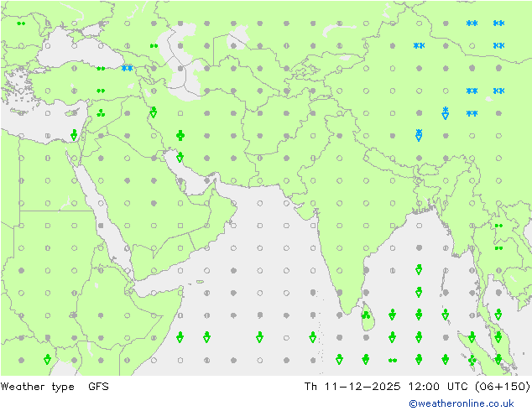Click the green two-dot symbol south of Sri Lanka

pyautogui.click(x=393, y=361)
